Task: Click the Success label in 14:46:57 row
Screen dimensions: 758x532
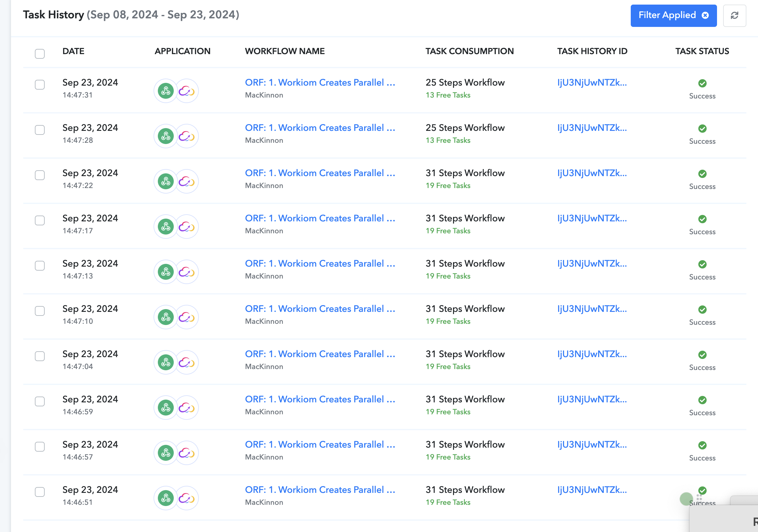Action: (702, 458)
